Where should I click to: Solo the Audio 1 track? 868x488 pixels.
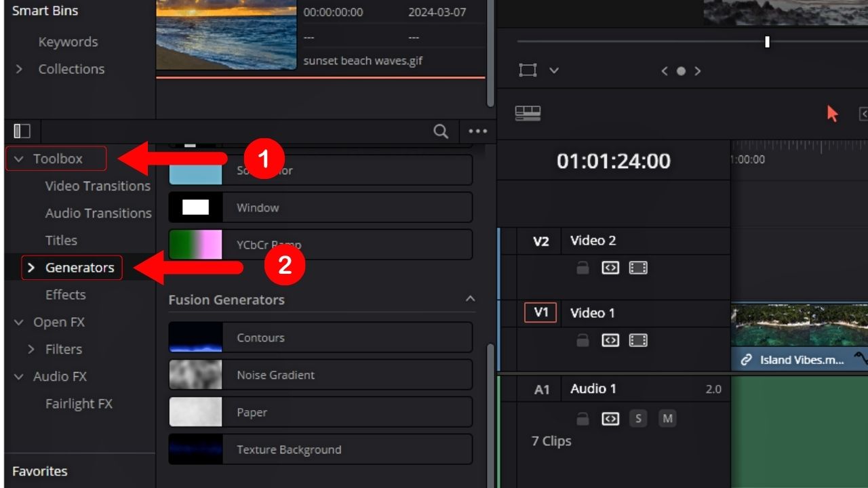tap(637, 418)
